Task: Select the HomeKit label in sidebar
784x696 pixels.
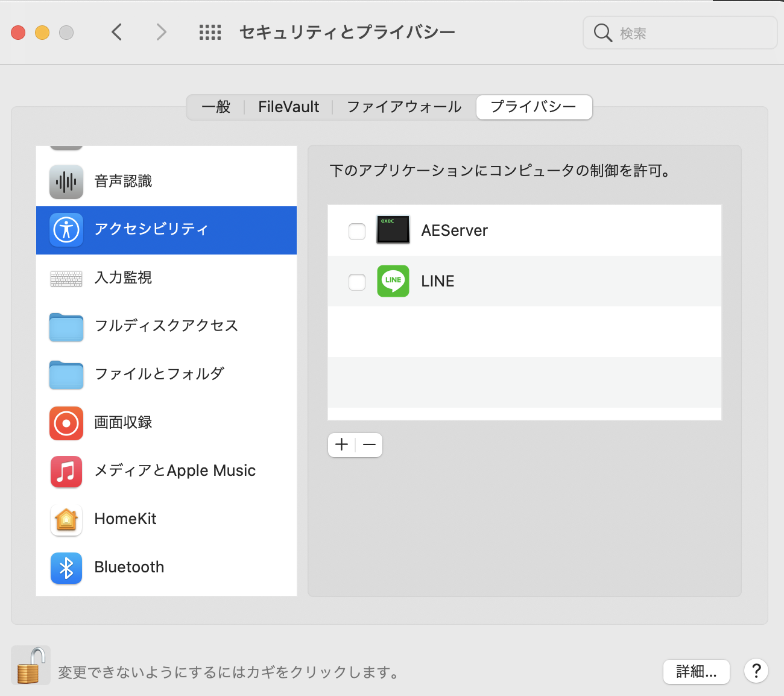Action: point(125,519)
